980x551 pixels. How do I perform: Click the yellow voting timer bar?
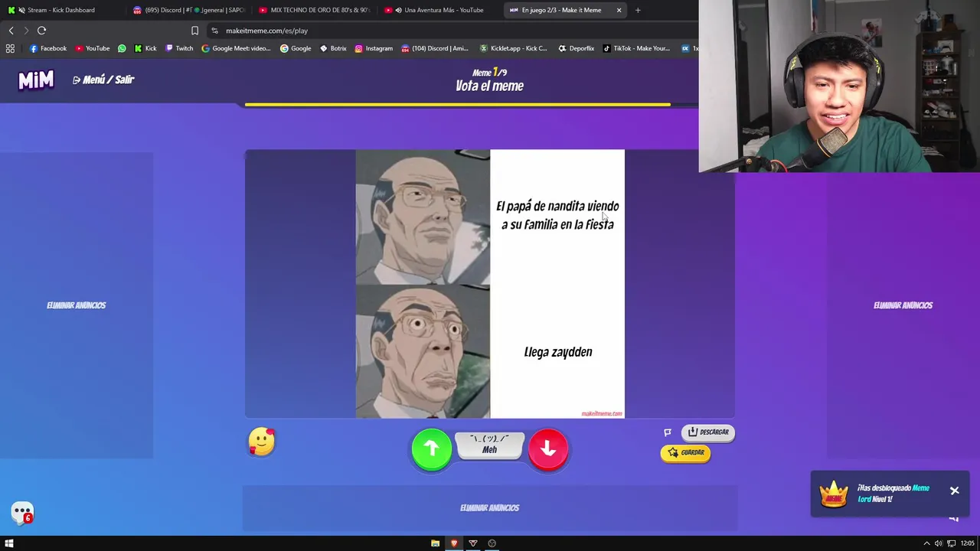[x=458, y=105]
